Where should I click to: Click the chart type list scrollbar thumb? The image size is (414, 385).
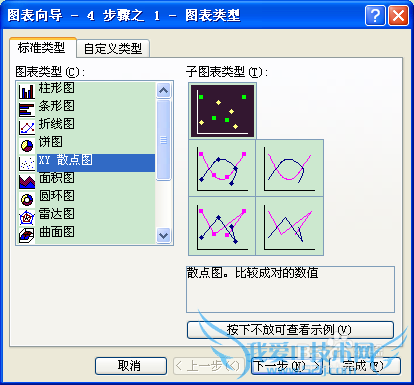click(x=163, y=140)
